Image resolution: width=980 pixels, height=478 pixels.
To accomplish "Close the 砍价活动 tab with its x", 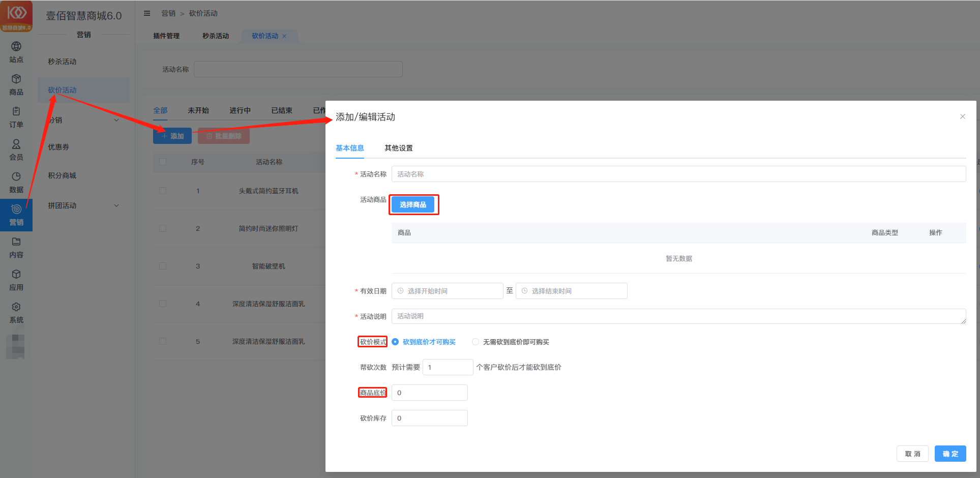I will point(284,36).
